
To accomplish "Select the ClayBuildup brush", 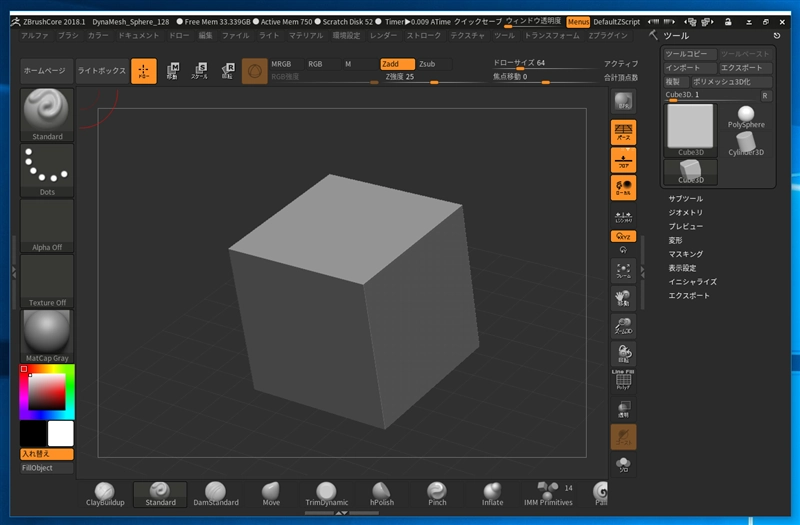I will 105,494.
